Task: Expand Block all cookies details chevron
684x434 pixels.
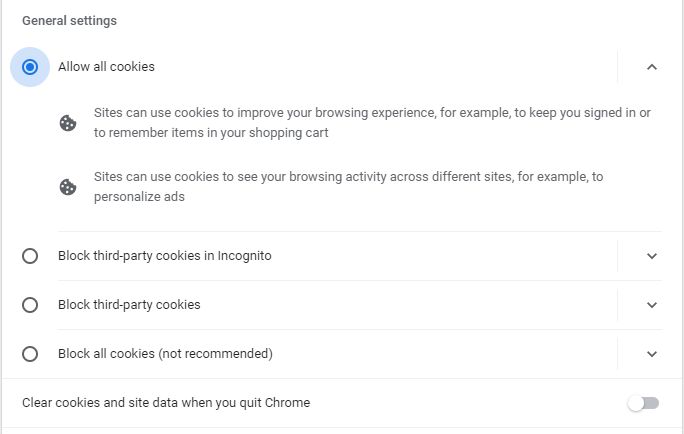Action: pyautogui.click(x=652, y=354)
